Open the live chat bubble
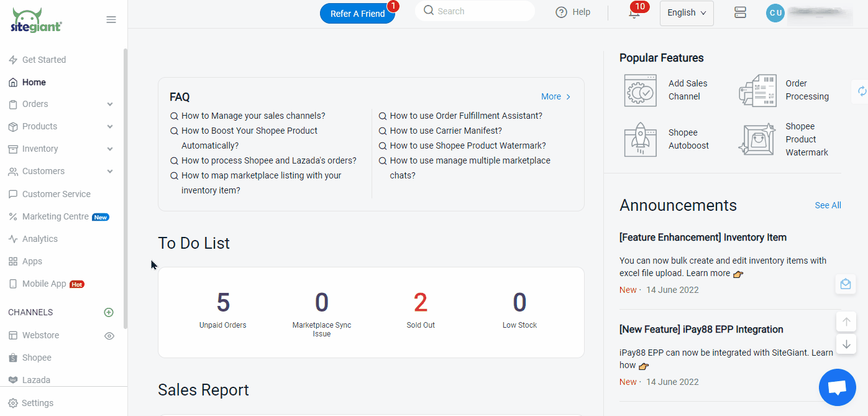This screenshot has height=416, width=868. pyautogui.click(x=837, y=387)
